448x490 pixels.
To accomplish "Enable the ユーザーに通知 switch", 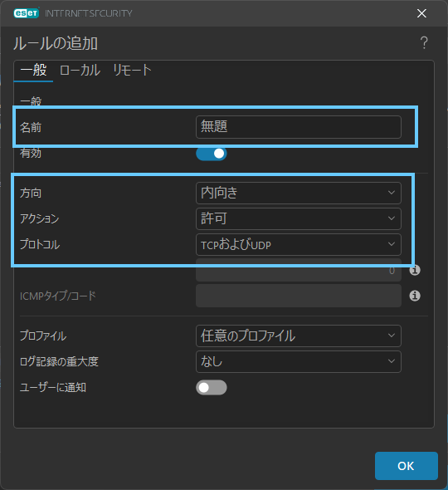I will [212, 388].
